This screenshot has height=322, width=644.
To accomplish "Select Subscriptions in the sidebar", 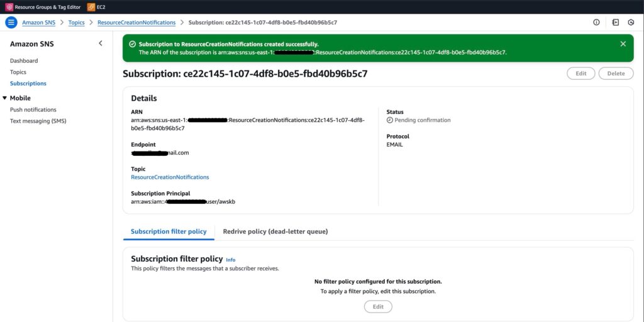I will coord(28,84).
